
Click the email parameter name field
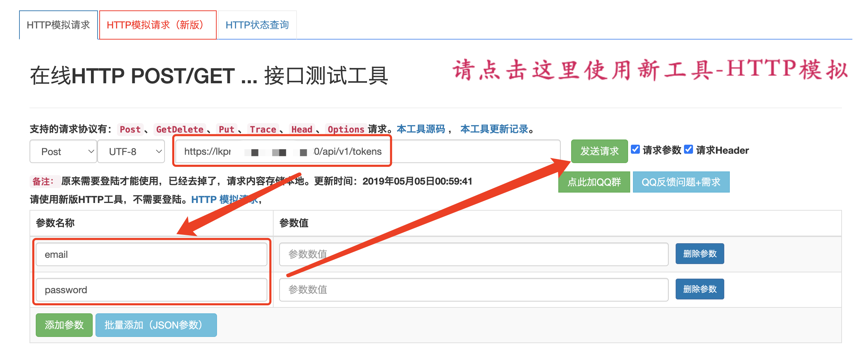coord(151,254)
